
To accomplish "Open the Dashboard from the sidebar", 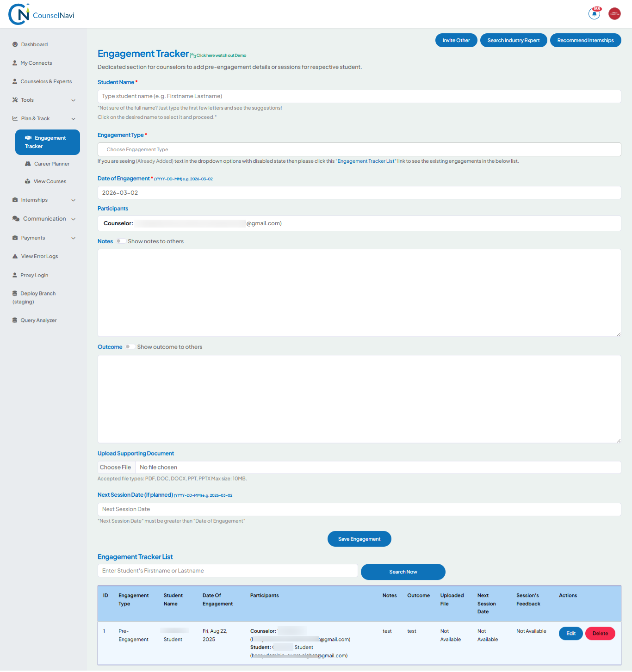I will 34,44.
